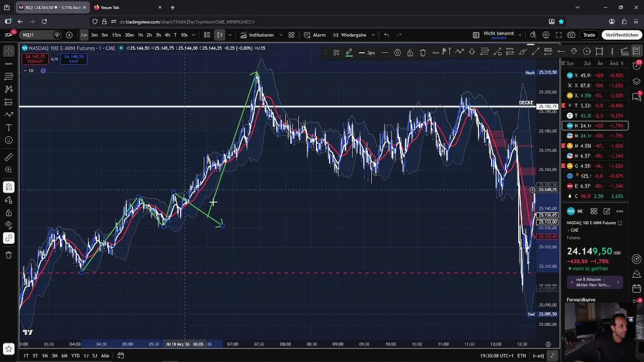Viewport: 644px width, 362px height.
Task: Open the Indikatoren menu
Action: coord(257,35)
